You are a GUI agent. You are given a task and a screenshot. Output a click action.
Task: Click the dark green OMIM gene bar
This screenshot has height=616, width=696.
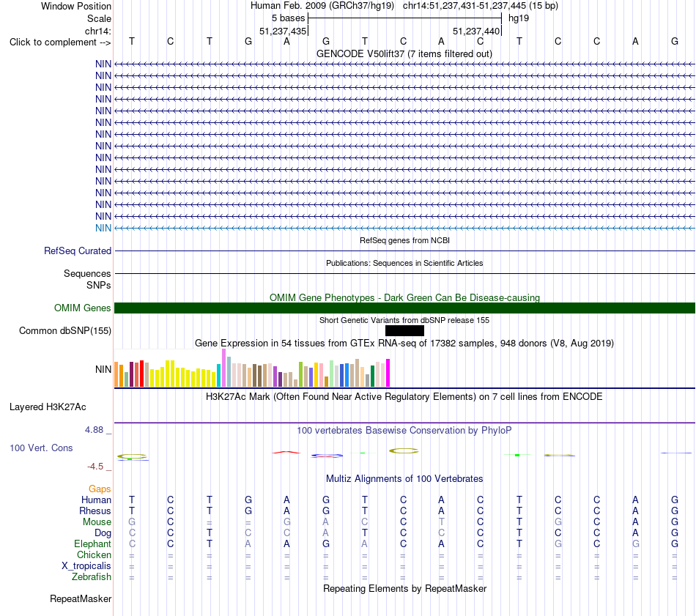[x=404, y=308]
